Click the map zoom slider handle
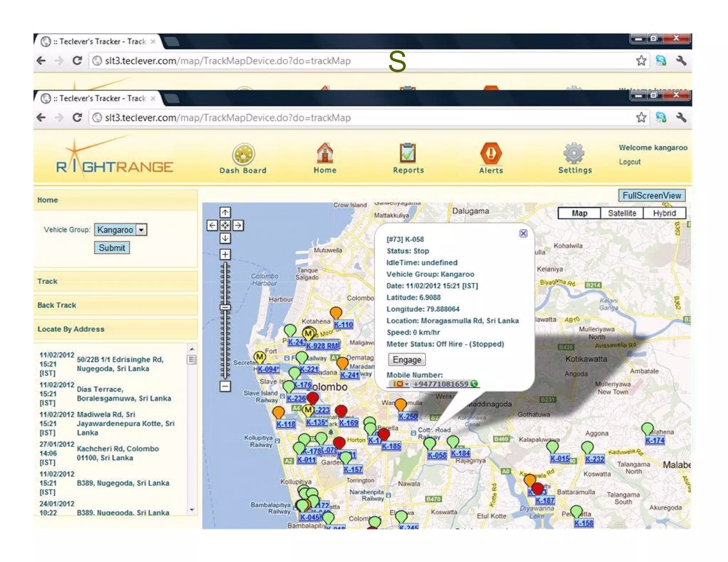728x562 pixels. 225,307
